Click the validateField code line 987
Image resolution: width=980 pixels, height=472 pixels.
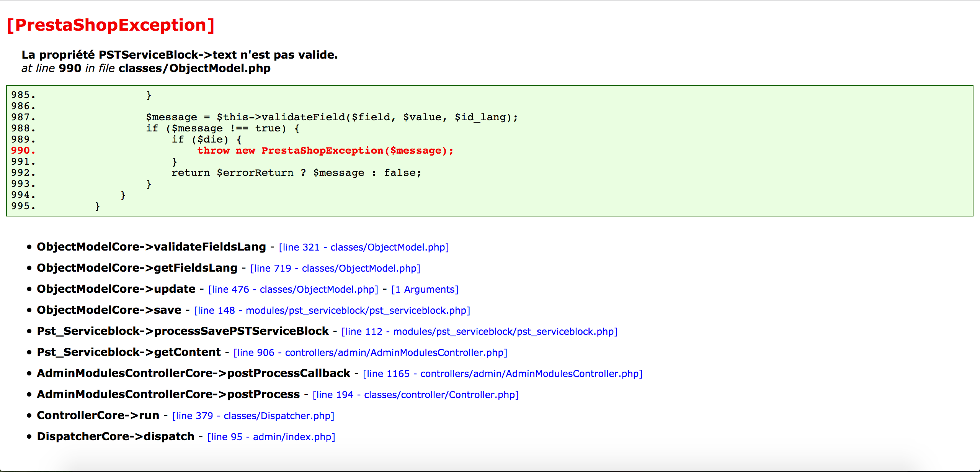pyautogui.click(x=332, y=117)
